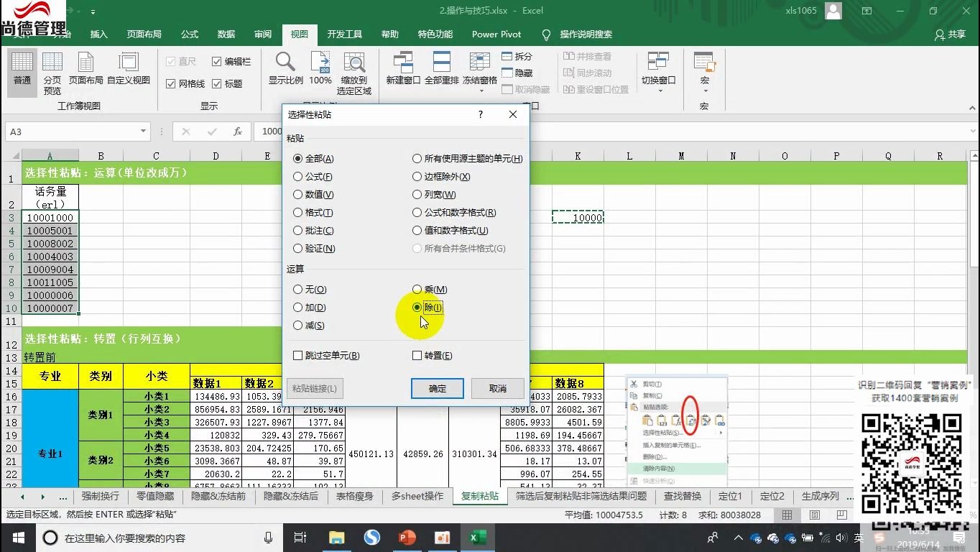Select operation Add (加) radio
Screen dimensions: 980x552
click(310, 308)
